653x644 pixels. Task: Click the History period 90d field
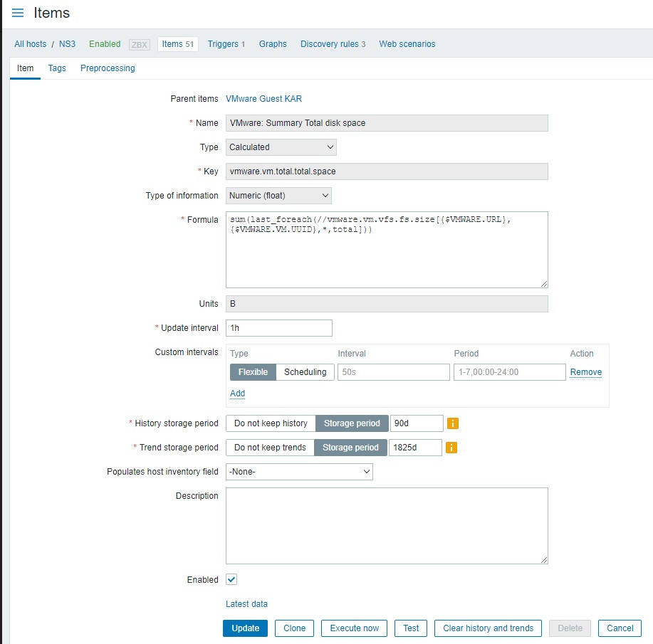[x=417, y=423]
